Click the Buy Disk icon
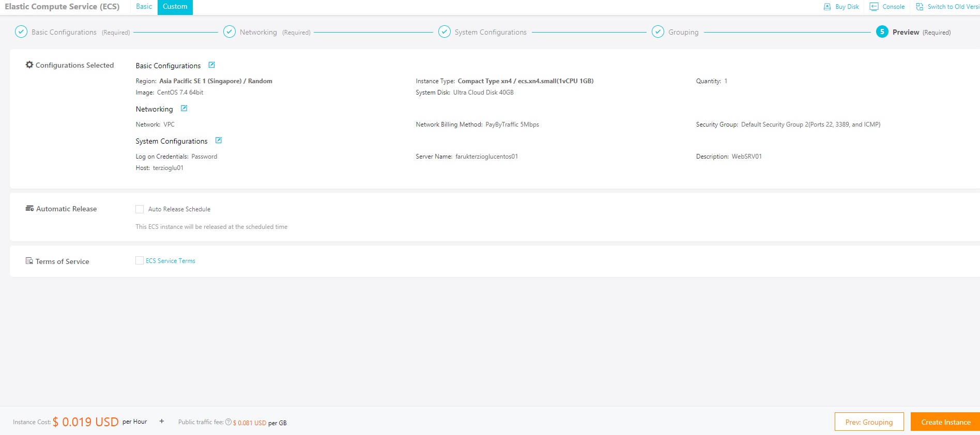This screenshot has height=435, width=980. coord(827,7)
